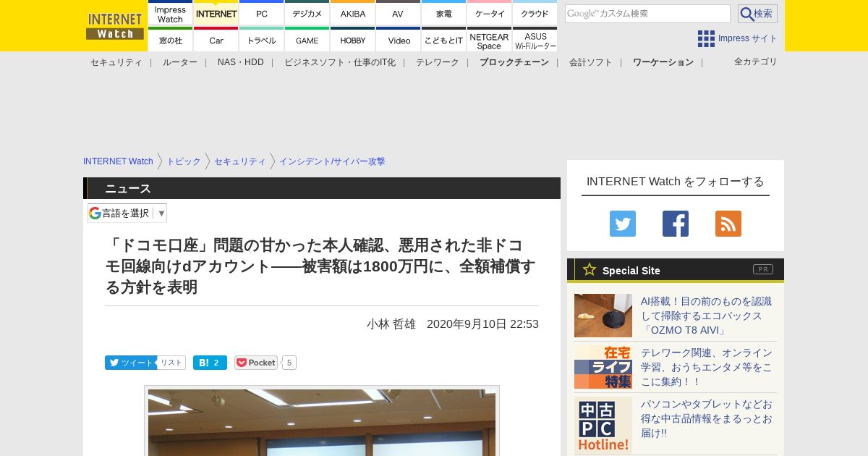Open the GAME Watch tab
Screen dimensions: 868x456
tap(307, 40)
